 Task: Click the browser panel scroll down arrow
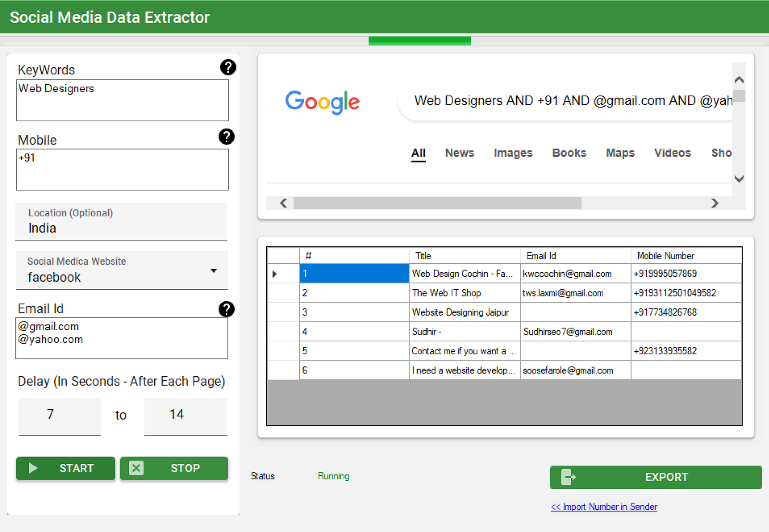coord(739,179)
